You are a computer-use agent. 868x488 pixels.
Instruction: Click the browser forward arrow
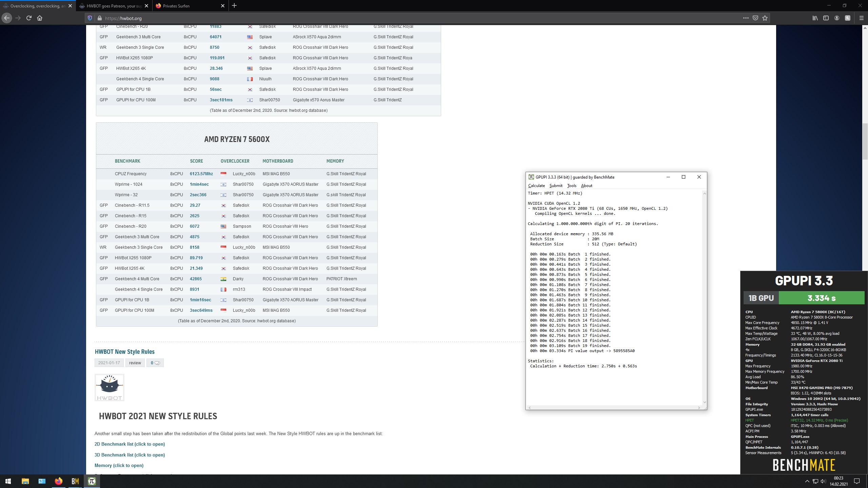pos(18,18)
